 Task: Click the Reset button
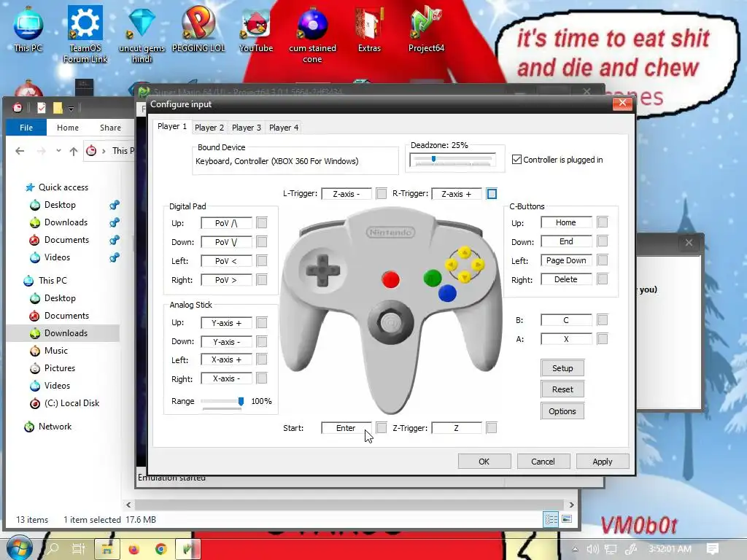click(562, 389)
